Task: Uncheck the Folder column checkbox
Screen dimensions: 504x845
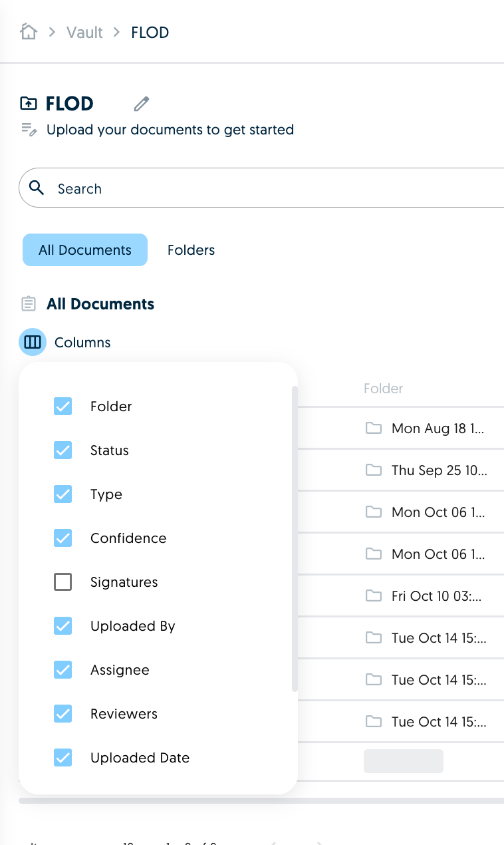Action: tap(63, 407)
